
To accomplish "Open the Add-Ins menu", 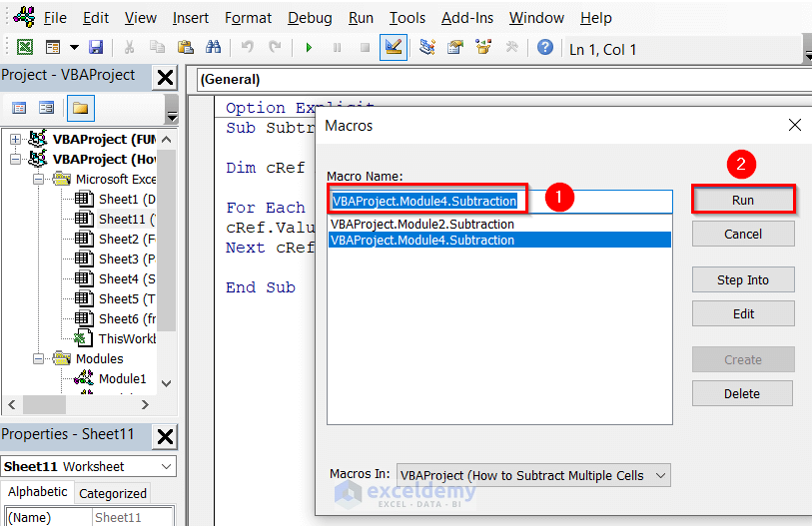I will tap(467, 18).
